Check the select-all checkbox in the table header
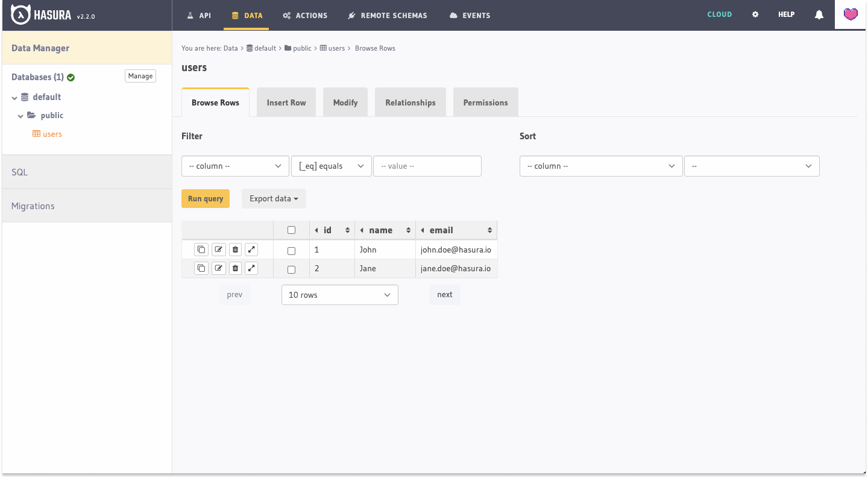The height and width of the screenshot is (478, 868). [291, 230]
